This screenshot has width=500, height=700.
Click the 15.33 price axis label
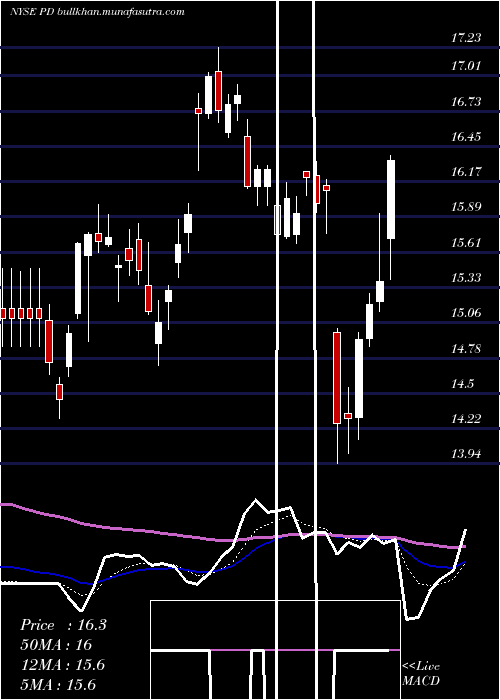tap(466, 277)
